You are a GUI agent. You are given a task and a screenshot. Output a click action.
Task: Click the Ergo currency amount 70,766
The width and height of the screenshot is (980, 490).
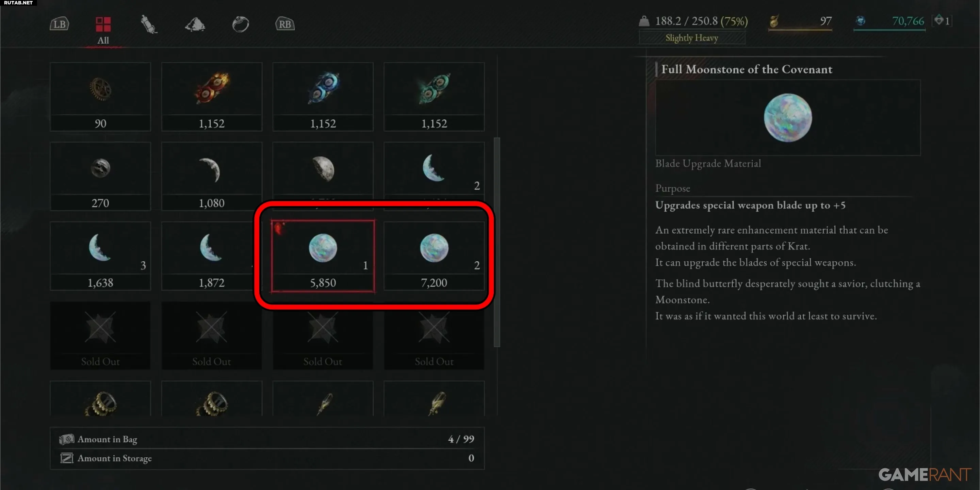click(x=908, y=21)
